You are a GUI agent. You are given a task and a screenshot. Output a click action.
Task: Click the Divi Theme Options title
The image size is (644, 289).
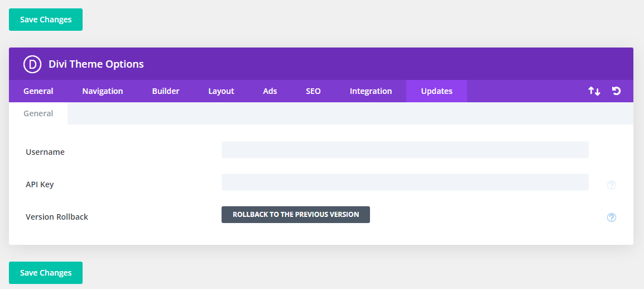click(x=96, y=64)
